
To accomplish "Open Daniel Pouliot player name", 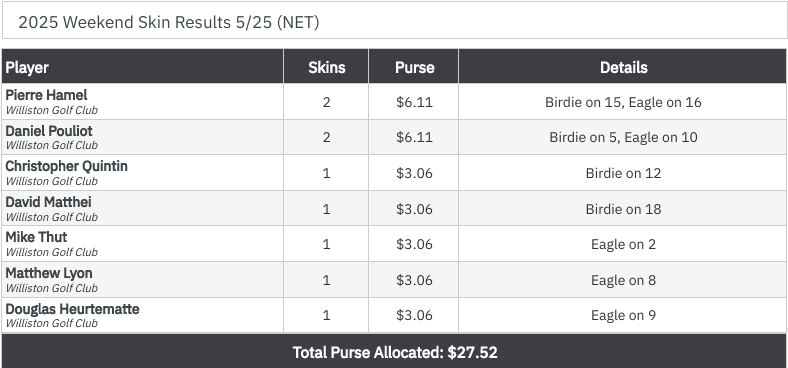I will (49, 131).
